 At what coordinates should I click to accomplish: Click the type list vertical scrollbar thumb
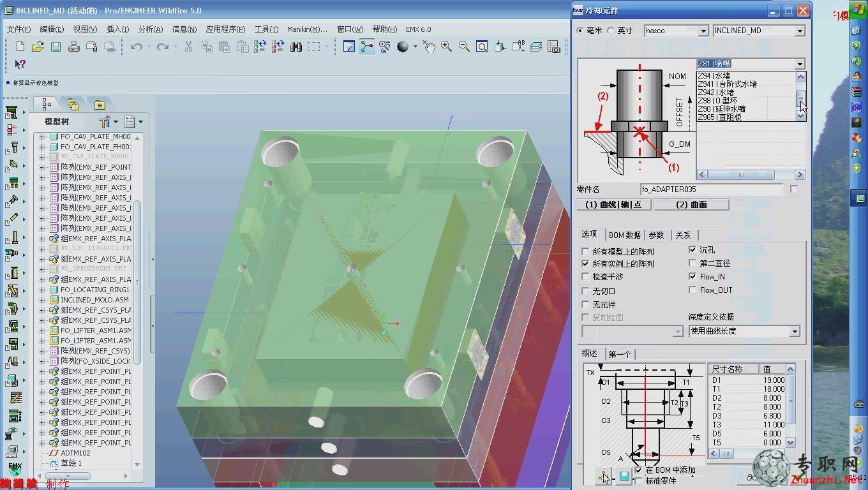(801, 98)
